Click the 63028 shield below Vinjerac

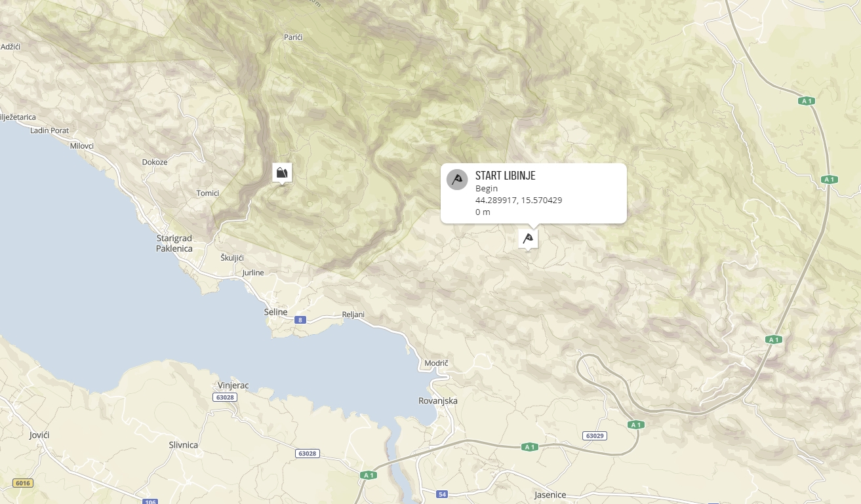[225, 397]
